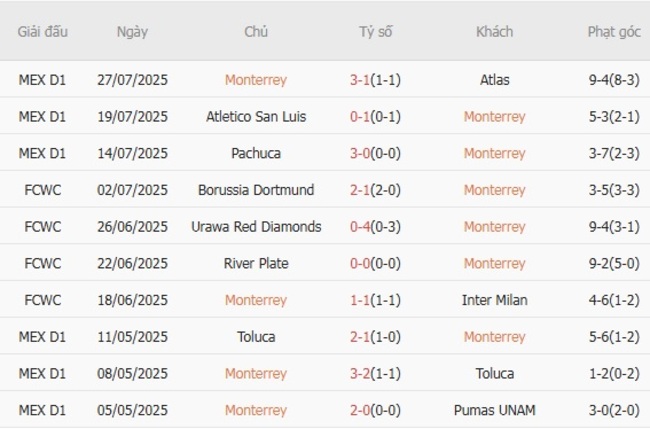Image resolution: width=650 pixels, height=429 pixels.
Task: Click Pumas UNAM team name
Action: pos(494,410)
